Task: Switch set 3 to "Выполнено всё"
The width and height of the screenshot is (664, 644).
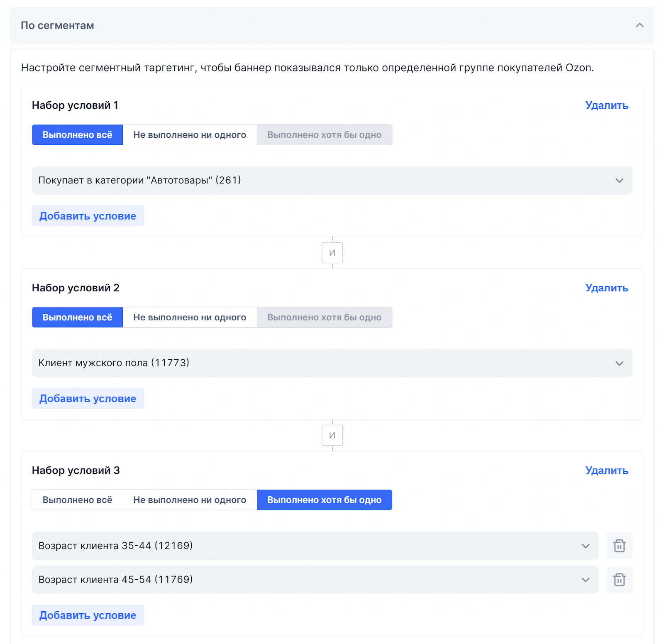Action: [x=77, y=500]
